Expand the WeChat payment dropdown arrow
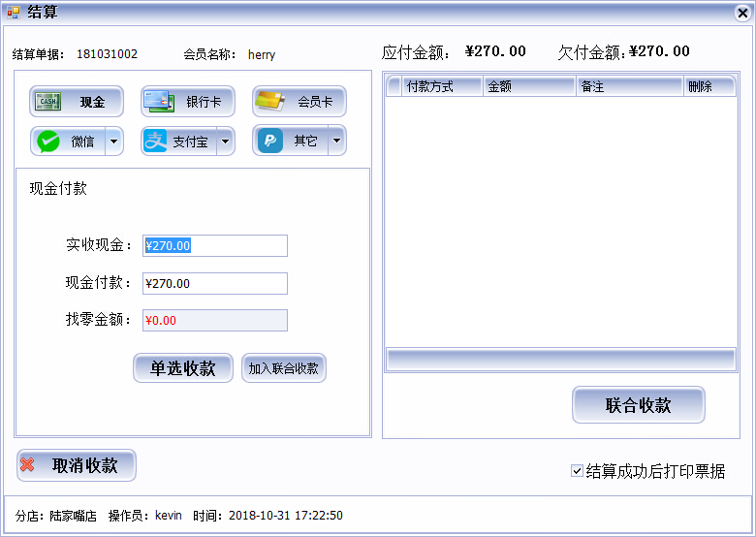Image resolution: width=756 pixels, height=537 pixels. [114, 142]
